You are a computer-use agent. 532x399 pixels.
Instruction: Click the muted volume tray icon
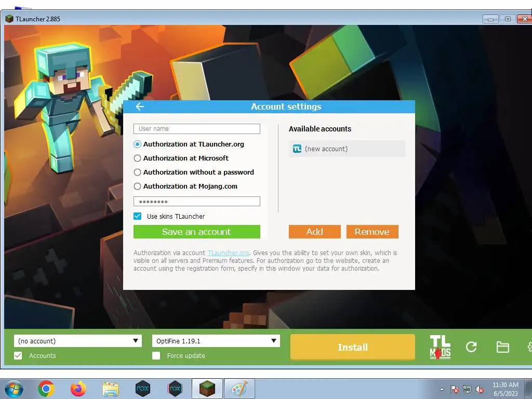pos(480,389)
